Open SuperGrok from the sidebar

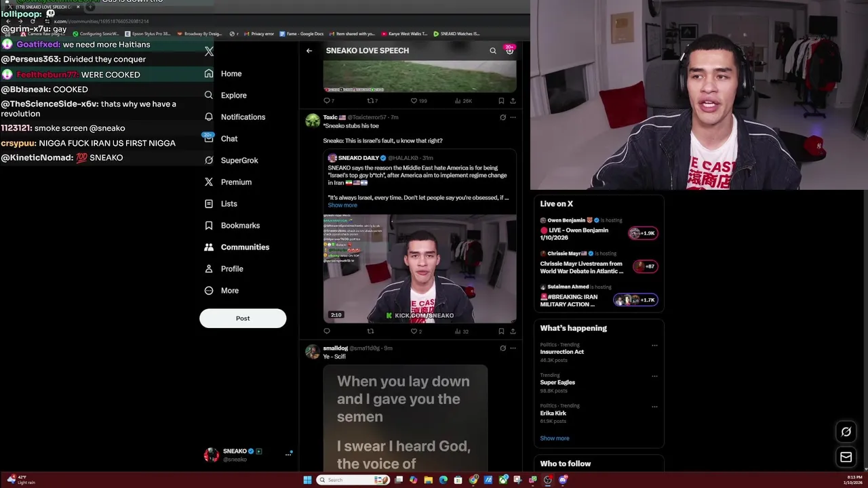tap(231, 160)
